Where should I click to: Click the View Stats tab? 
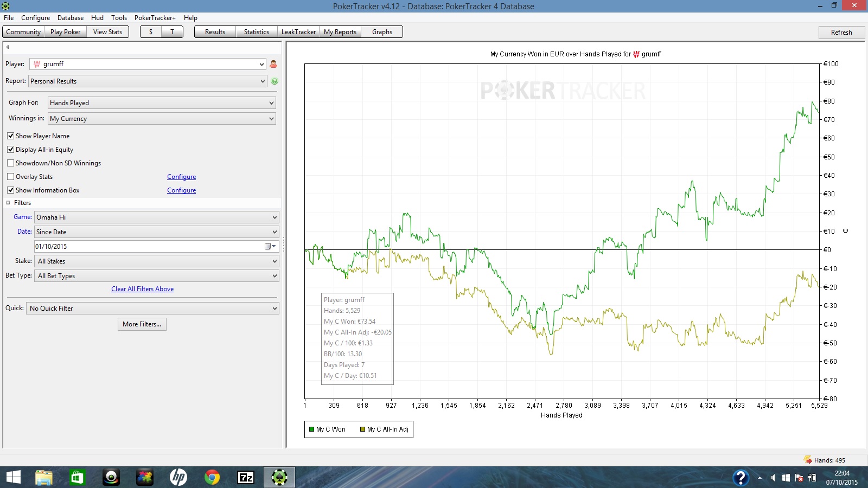point(107,32)
